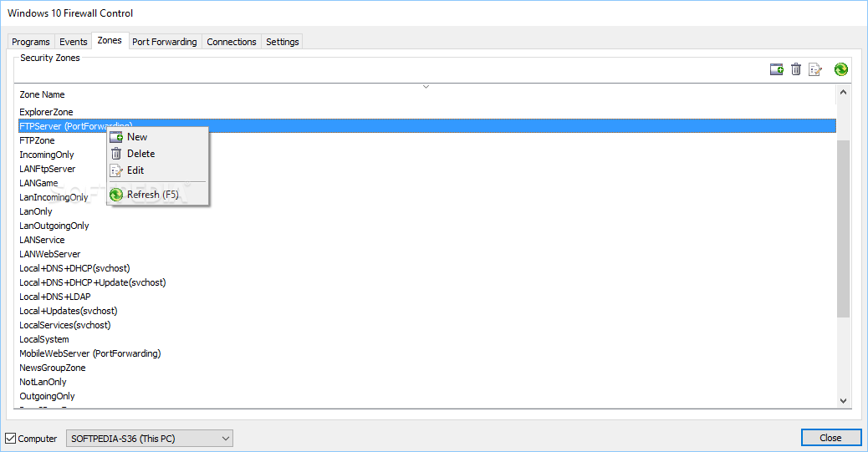Viewport: 868px width, 452px height.
Task: Click the edit icon beside Edit in menu
Action: click(116, 170)
